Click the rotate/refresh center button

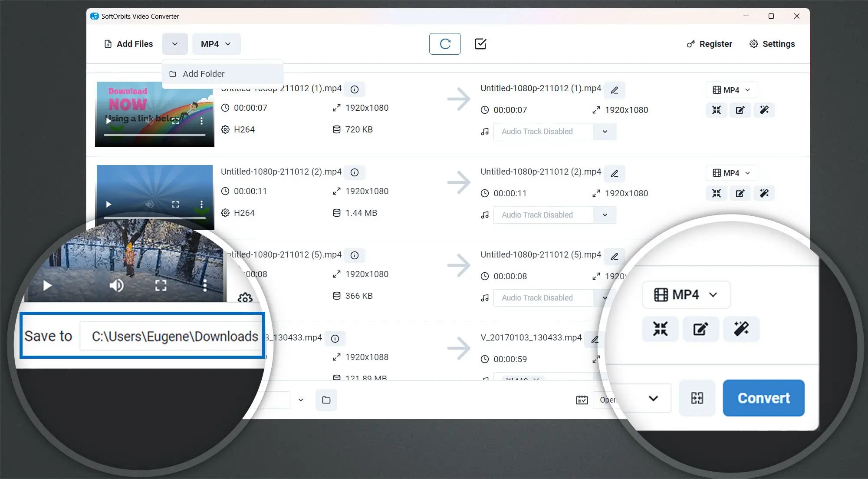coord(444,44)
